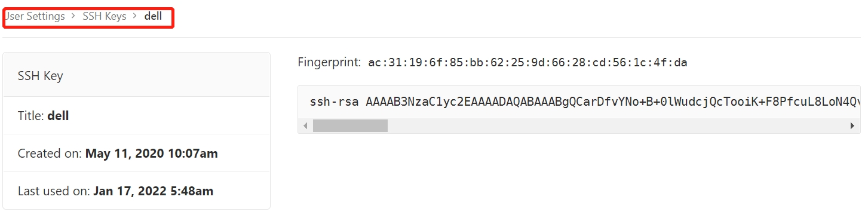Click chevron separator after SSH Keys

pos(135,17)
